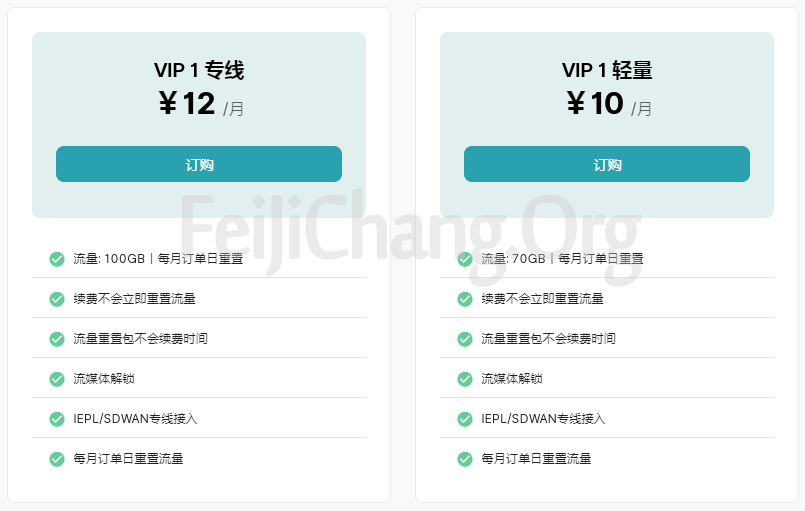
Task: Select the VIP 1 专线 plan title
Action: click(x=199, y=70)
